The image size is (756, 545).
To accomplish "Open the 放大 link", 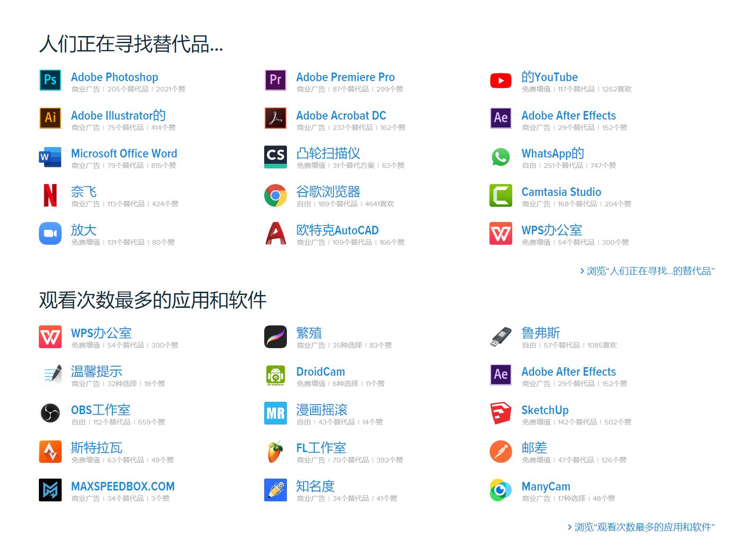I will 84,230.
